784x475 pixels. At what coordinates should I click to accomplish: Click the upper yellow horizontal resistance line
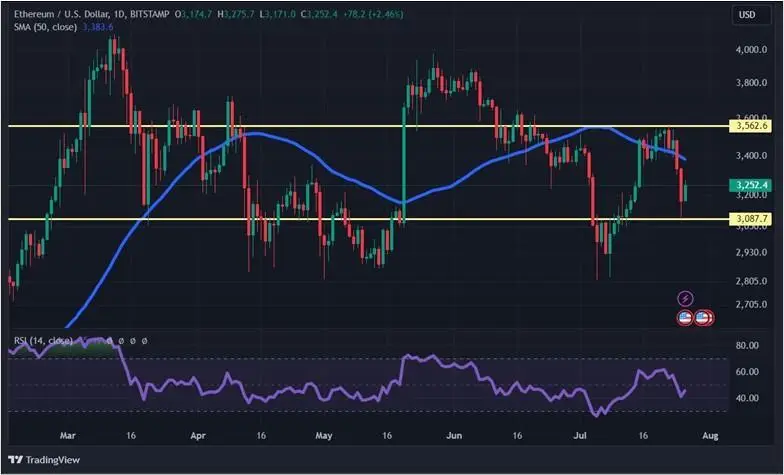click(x=300, y=126)
